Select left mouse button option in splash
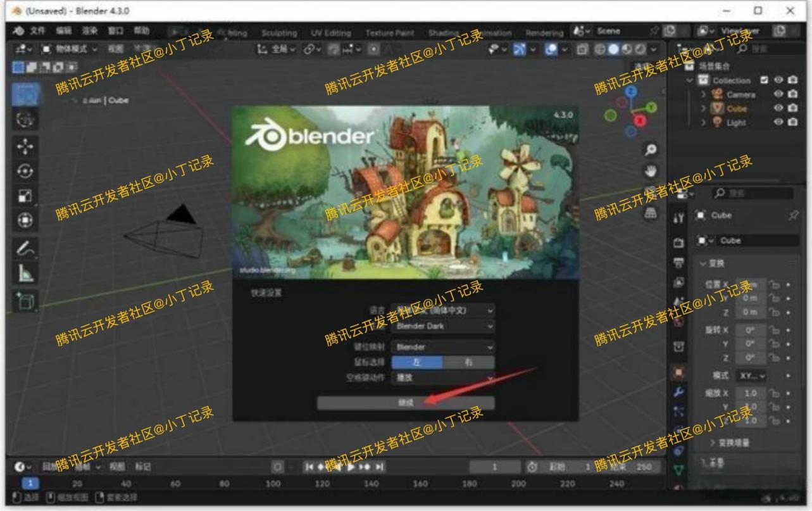812x511 pixels. click(x=416, y=362)
